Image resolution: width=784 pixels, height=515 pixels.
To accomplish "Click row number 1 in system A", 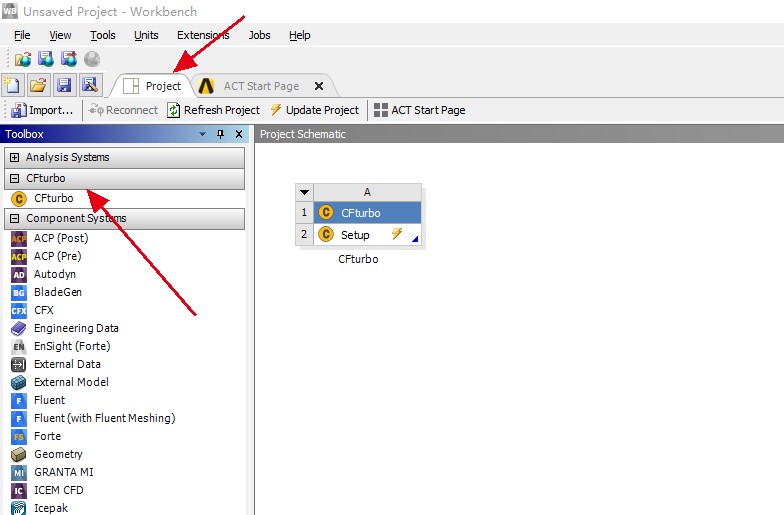I will coord(304,212).
